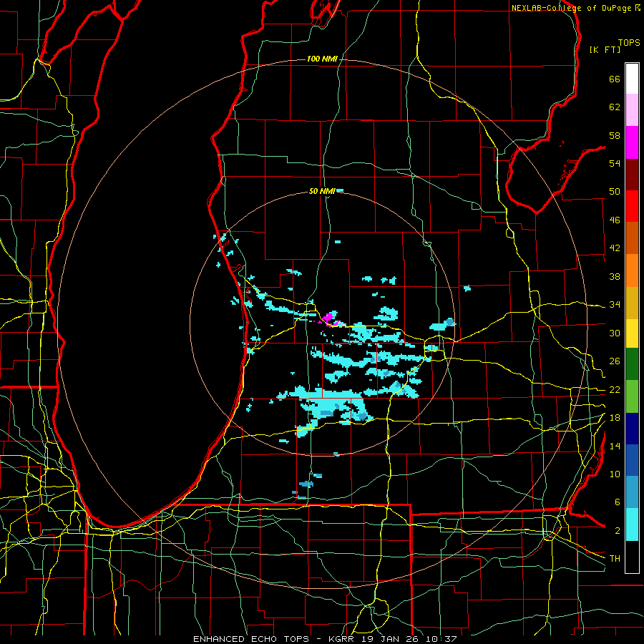This screenshot has width=644, height=644.
Task: Click the legend value 42
Action: pos(615,248)
